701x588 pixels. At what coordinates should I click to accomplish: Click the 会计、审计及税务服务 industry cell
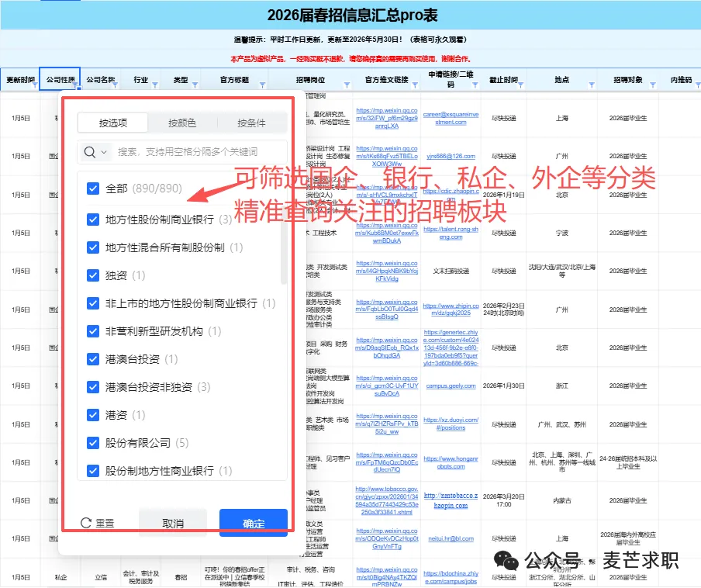(x=140, y=577)
